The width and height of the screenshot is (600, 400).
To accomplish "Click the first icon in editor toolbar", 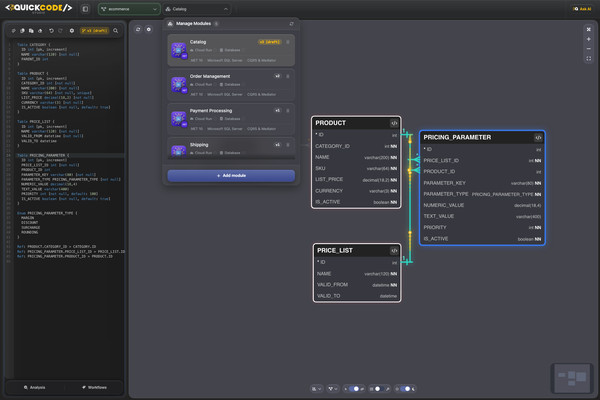I will [13, 31].
